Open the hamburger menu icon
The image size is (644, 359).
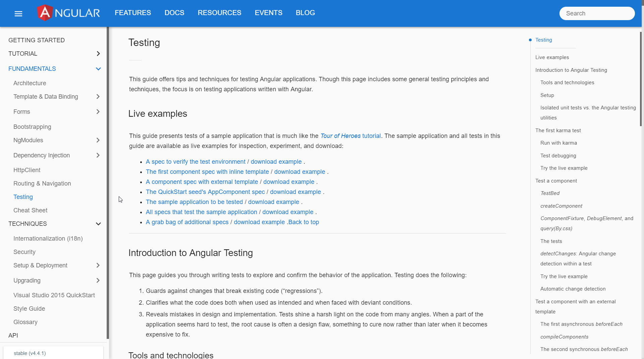(18, 14)
